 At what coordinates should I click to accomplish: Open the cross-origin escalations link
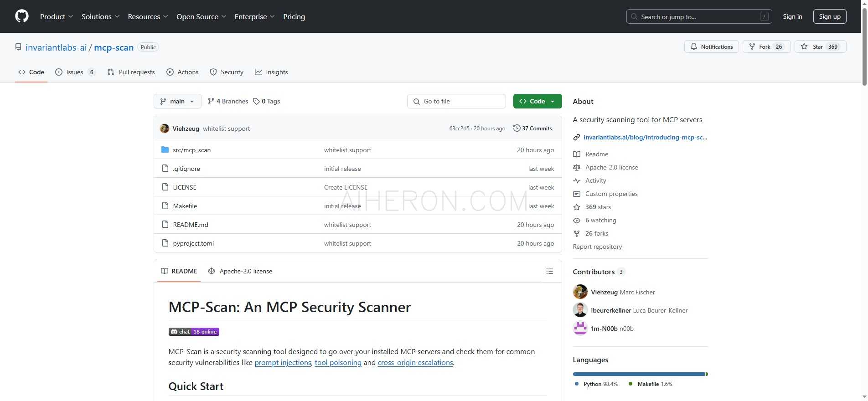pos(415,363)
